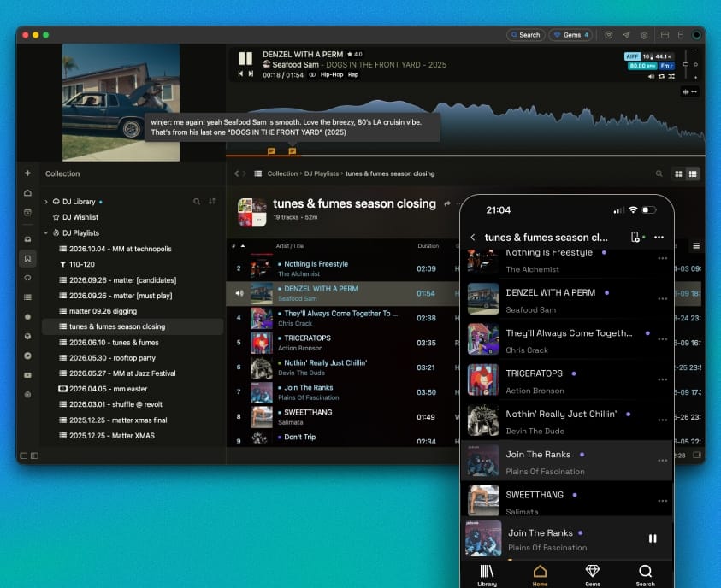Open the store icon in the left sidebar
Viewport: 721px width, 588px height.
27,212
